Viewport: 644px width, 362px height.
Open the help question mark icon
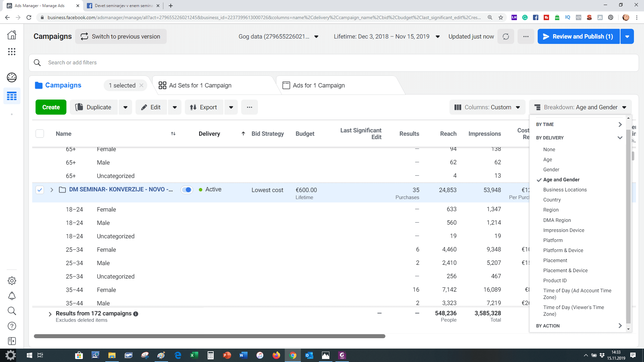[x=12, y=326]
